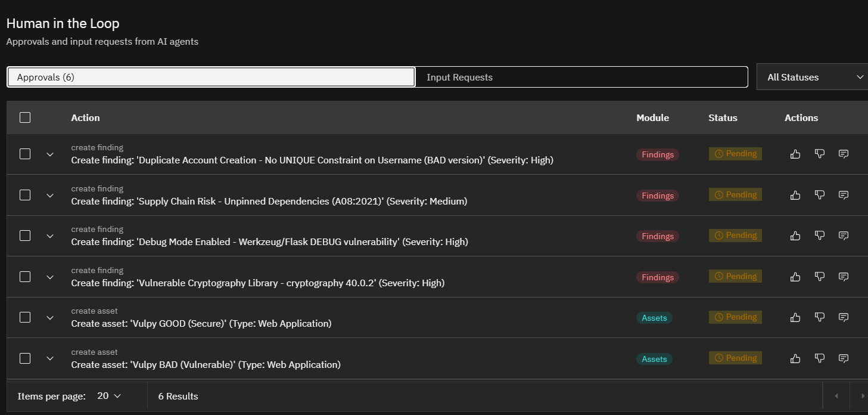Click the Status column header
The height and width of the screenshot is (415, 868).
(x=723, y=117)
